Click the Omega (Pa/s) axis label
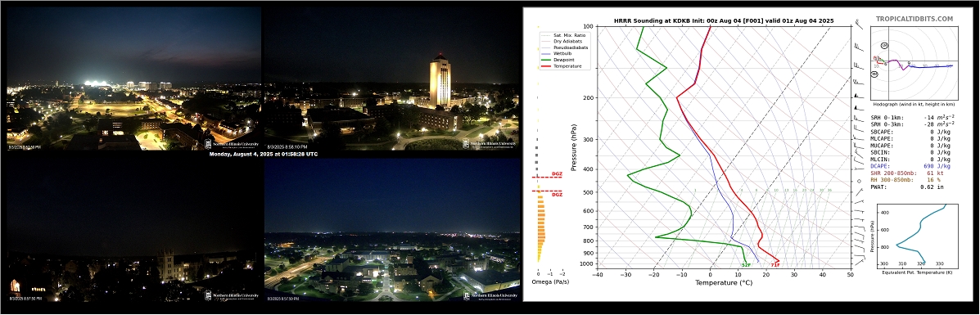The height and width of the screenshot is (315, 980). click(550, 282)
